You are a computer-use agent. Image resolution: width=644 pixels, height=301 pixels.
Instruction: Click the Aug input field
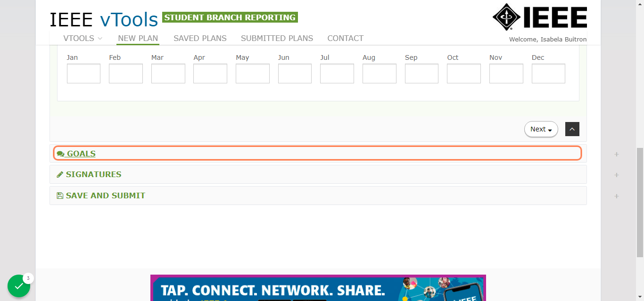point(380,73)
